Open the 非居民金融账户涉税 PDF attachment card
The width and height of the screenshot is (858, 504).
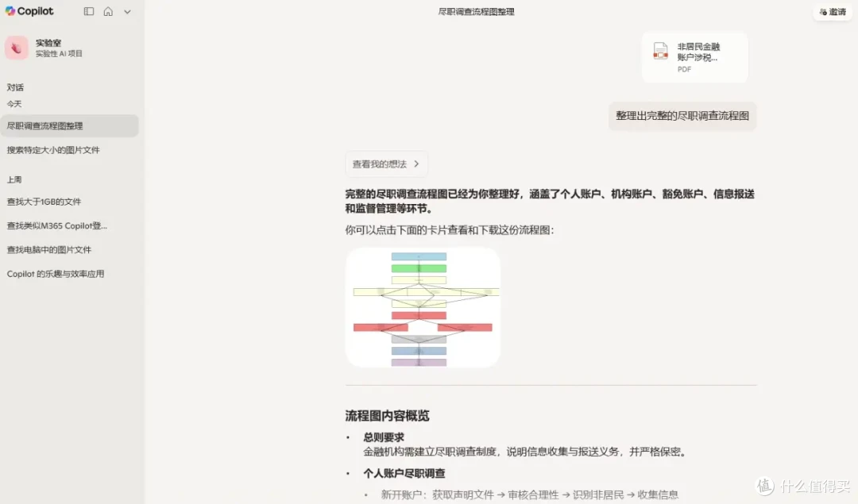695,57
